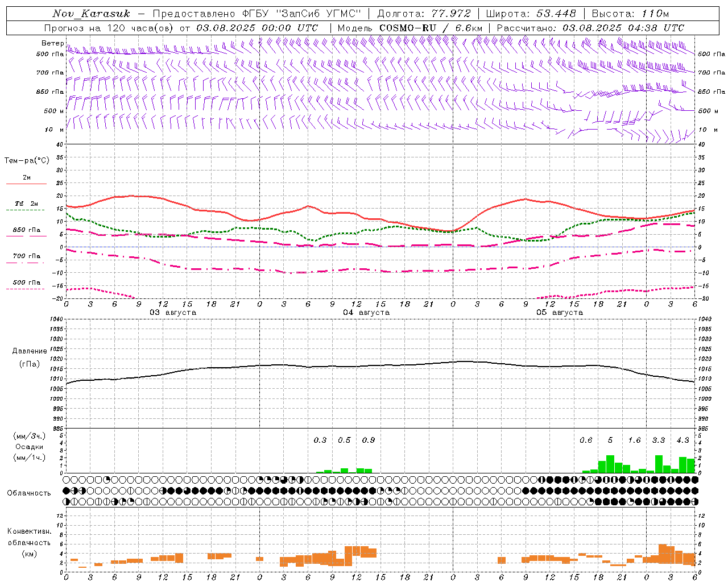Image resolution: width=728 pixels, height=582 pixels.
Task: Click the '(мм/3ч.)' precipitation unit label
Action: click(x=29, y=436)
